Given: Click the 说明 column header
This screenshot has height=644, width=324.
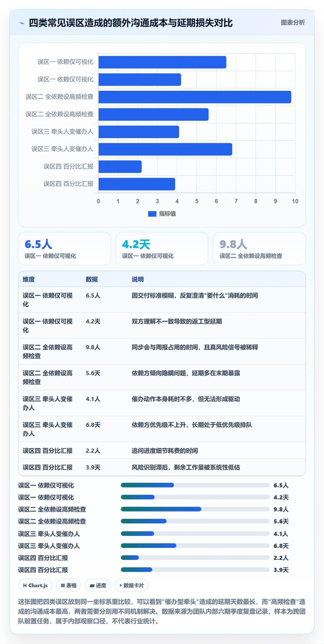Looking at the screenshot, I should [x=138, y=279].
